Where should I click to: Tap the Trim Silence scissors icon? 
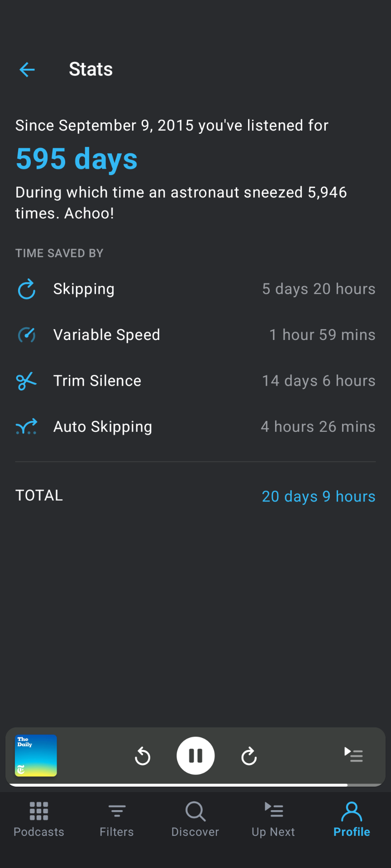27,381
